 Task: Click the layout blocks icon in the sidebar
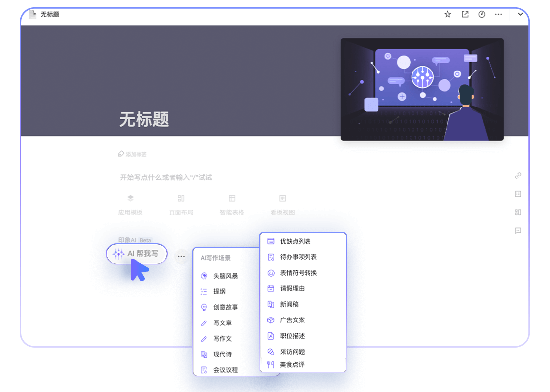[518, 213]
